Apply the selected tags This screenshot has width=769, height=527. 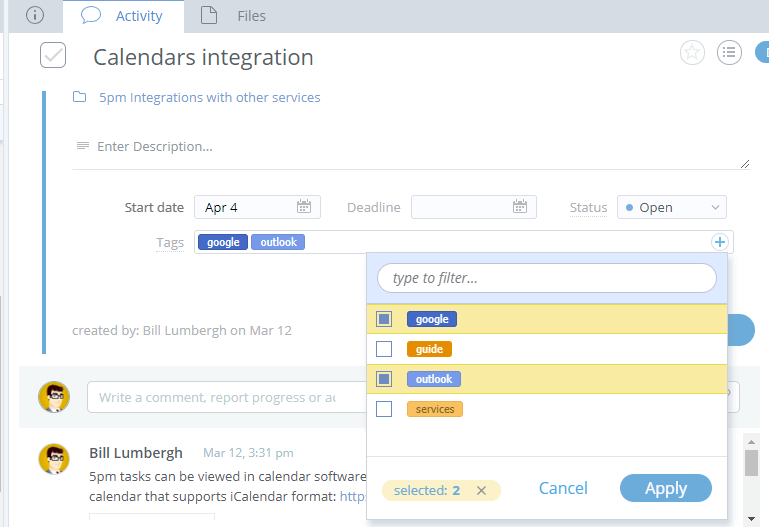pos(666,488)
